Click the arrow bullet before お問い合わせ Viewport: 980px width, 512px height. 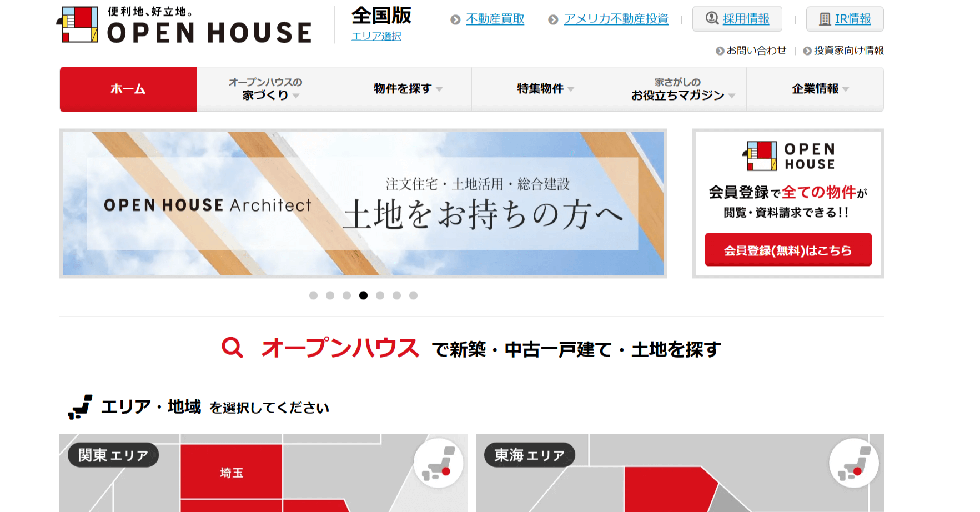coord(720,51)
